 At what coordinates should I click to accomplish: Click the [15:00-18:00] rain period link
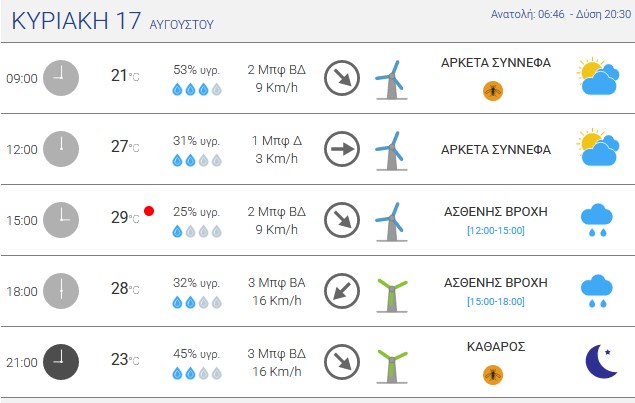496,301
